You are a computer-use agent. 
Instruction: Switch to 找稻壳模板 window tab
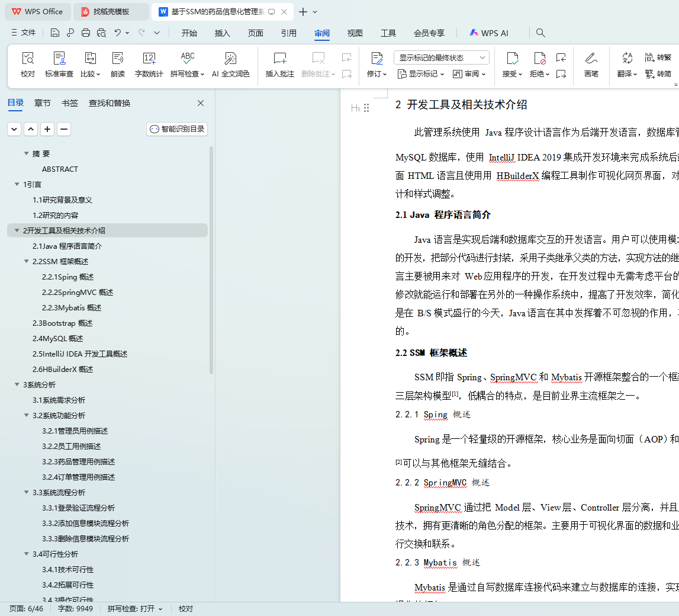tap(111, 12)
